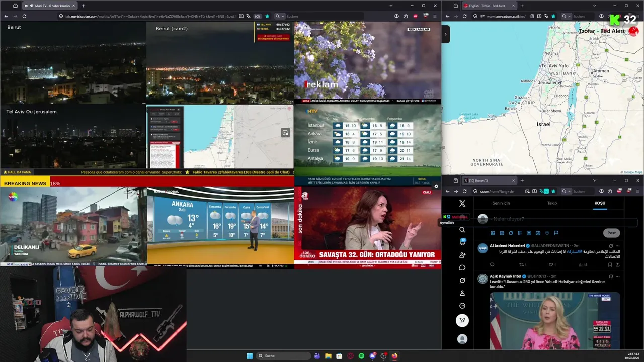The height and width of the screenshot is (362, 644).
Task: Click the round compose post feather button
Action: click(x=462, y=320)
